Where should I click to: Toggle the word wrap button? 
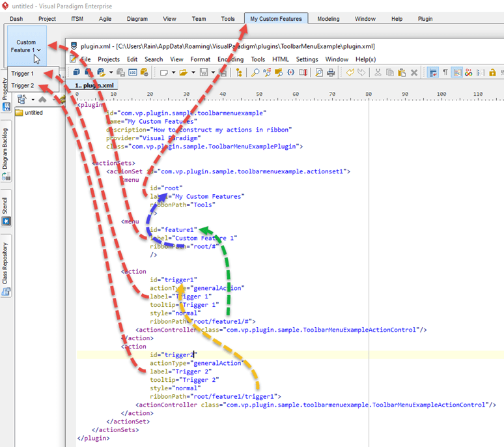[433, 72]
